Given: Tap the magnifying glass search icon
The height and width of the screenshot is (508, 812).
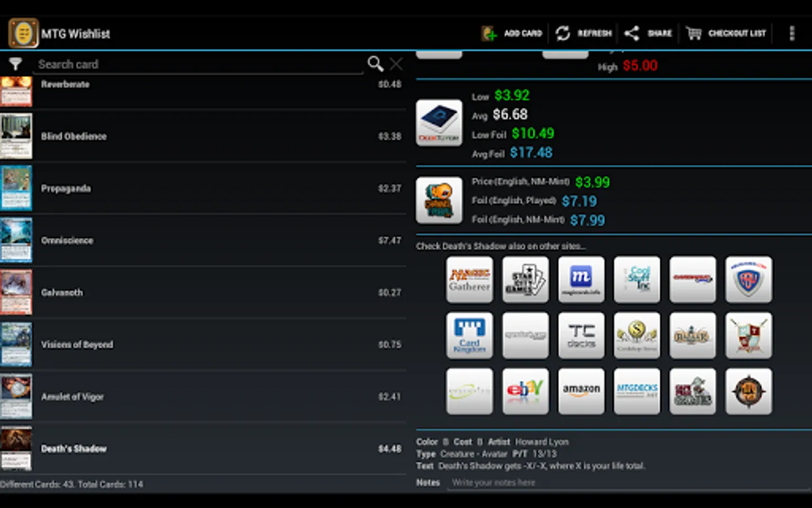Looking at the screenshot, I should click(x=375, y=64).
